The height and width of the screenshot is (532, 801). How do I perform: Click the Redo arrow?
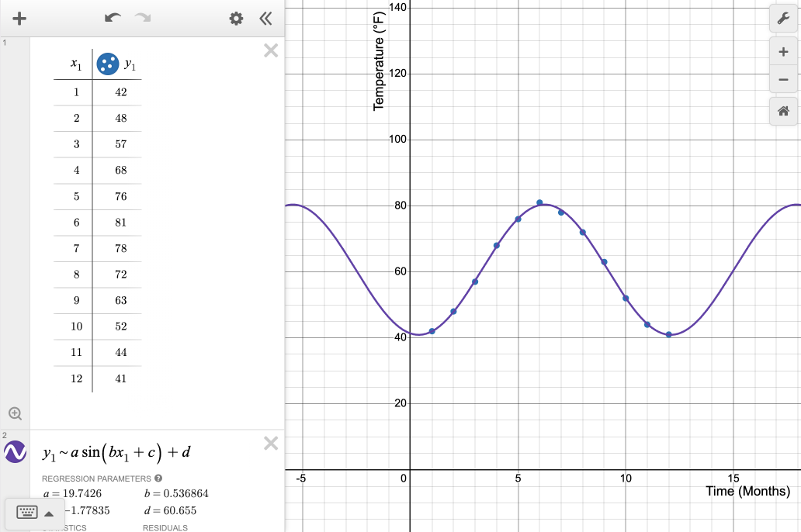pos(142,19)
